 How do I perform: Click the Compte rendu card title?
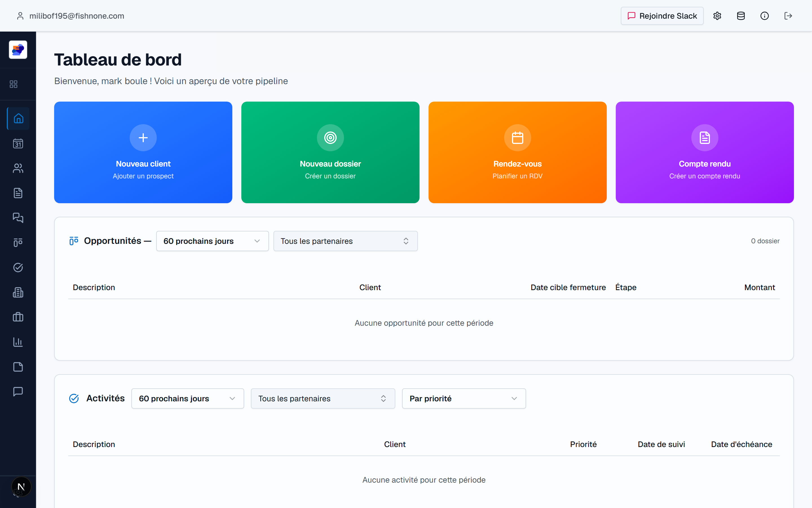click(705, 164)
